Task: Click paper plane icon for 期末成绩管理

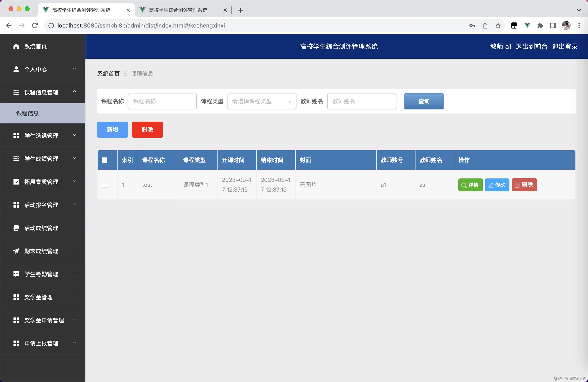Action: click(x=16, y=251)
